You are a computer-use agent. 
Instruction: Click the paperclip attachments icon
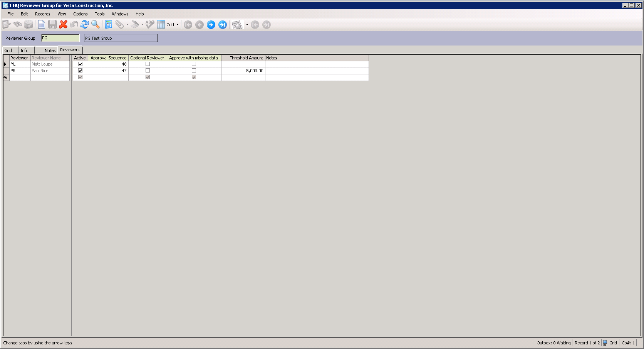tap(119, 25)
